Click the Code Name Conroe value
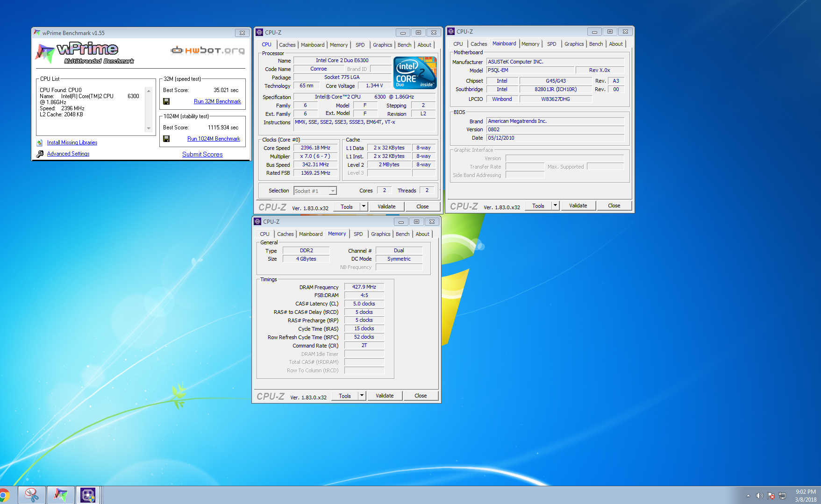The height and width of the screenshot is (504, 821). pos(319,69)
